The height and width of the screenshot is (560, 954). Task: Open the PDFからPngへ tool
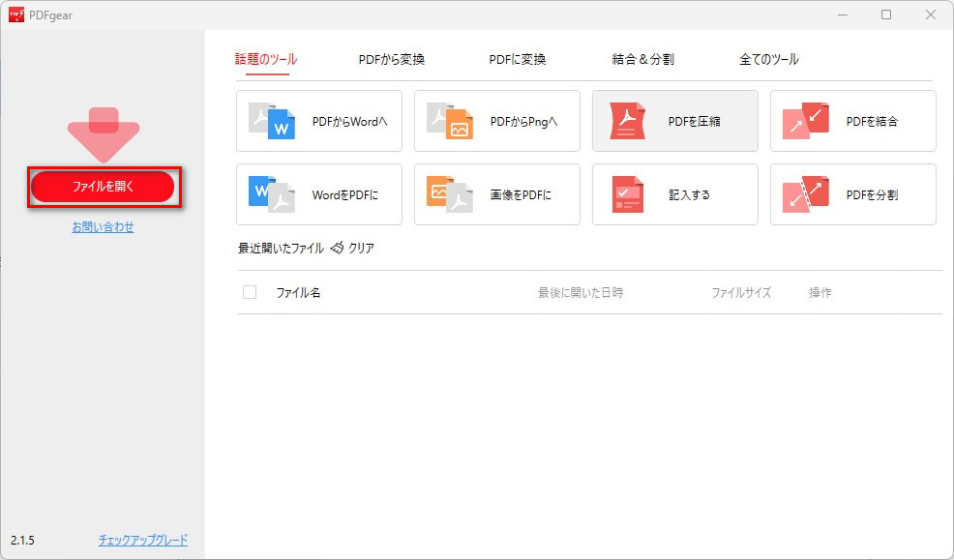[x=496, y=120]
